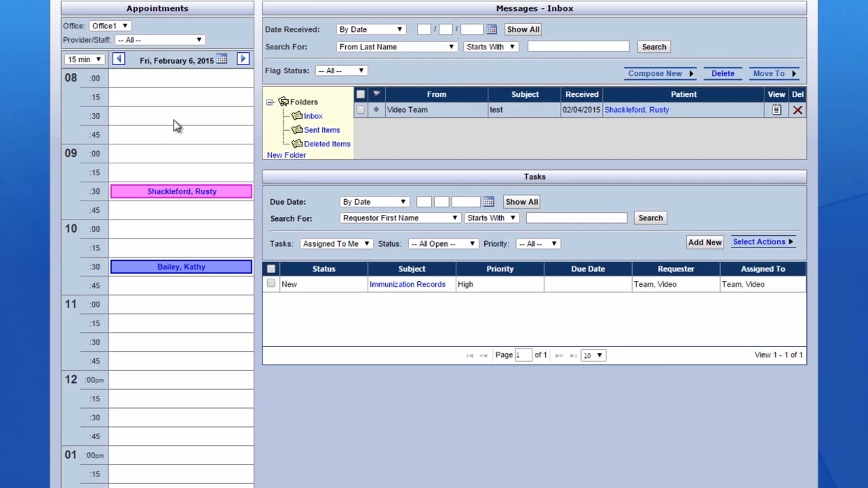Go to first page of tasks
Viewport: 868px width, 488px height.
469,355
